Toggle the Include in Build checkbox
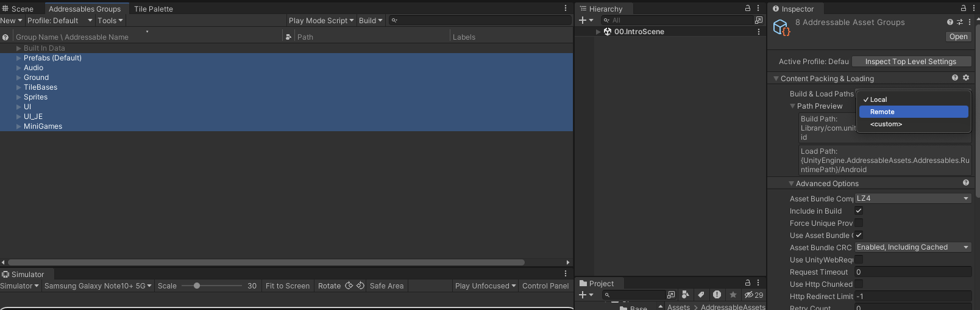 (859, 211)
